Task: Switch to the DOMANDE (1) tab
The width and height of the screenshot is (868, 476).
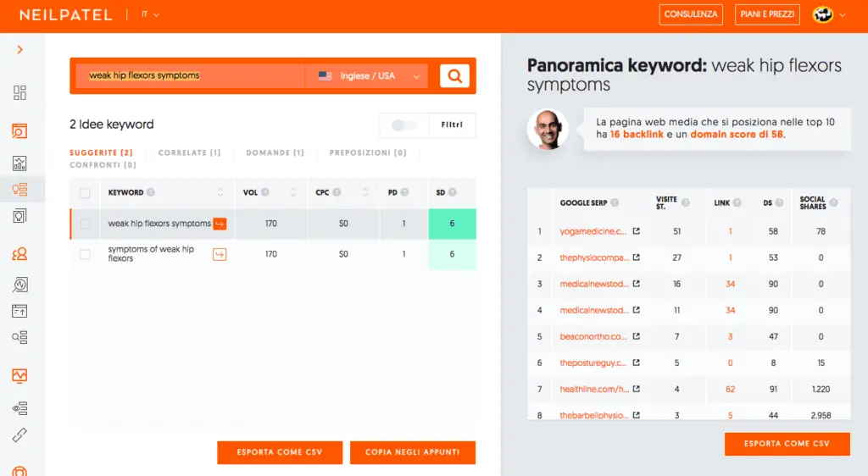Action: [x=275, y=152]
